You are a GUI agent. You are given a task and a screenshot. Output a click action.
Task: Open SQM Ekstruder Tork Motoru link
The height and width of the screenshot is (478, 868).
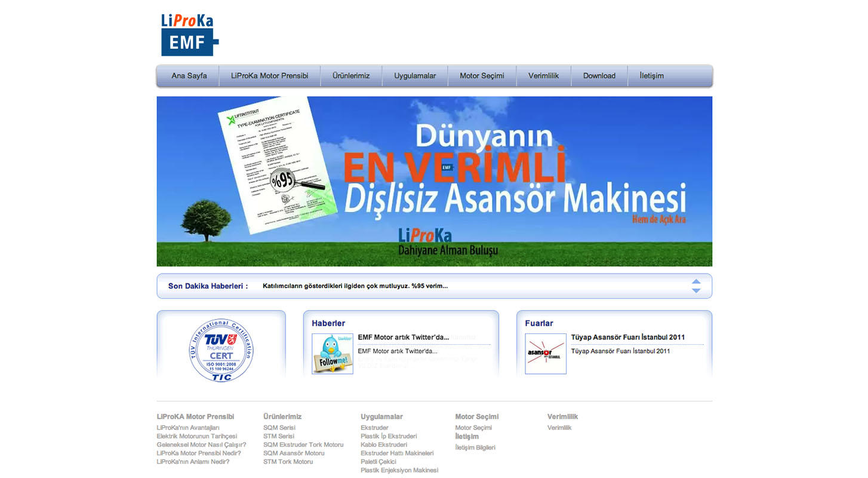coord(303,445)
